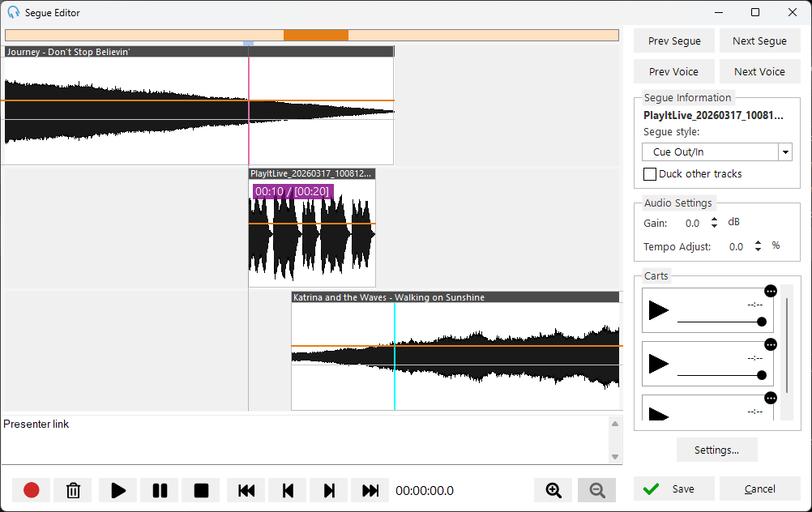
Task: Select Katrina and the Waves track header
Action: (455, 297)
